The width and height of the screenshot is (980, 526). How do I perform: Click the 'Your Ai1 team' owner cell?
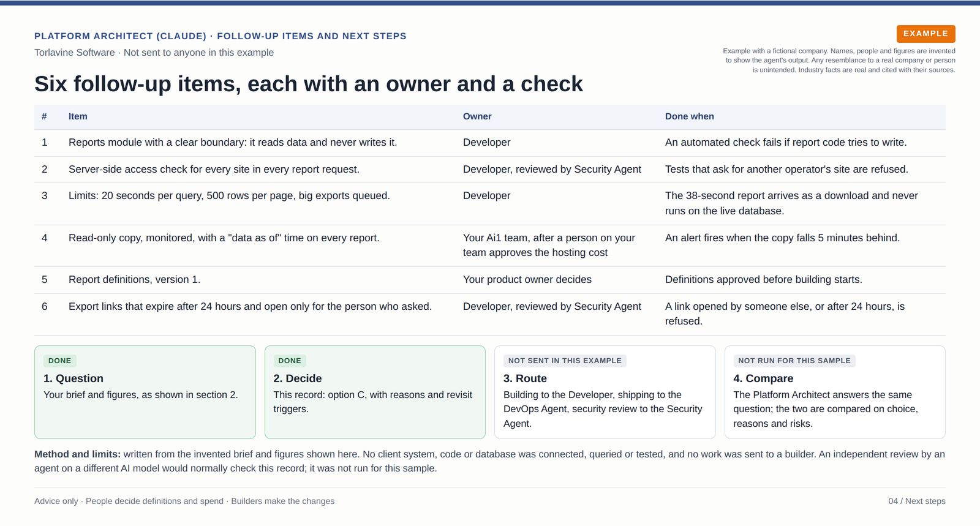549,245
